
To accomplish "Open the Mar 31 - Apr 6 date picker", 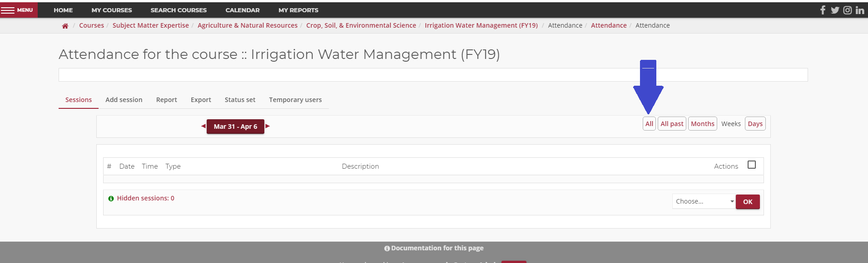I will pyautogui.click(x=235, y=127).
